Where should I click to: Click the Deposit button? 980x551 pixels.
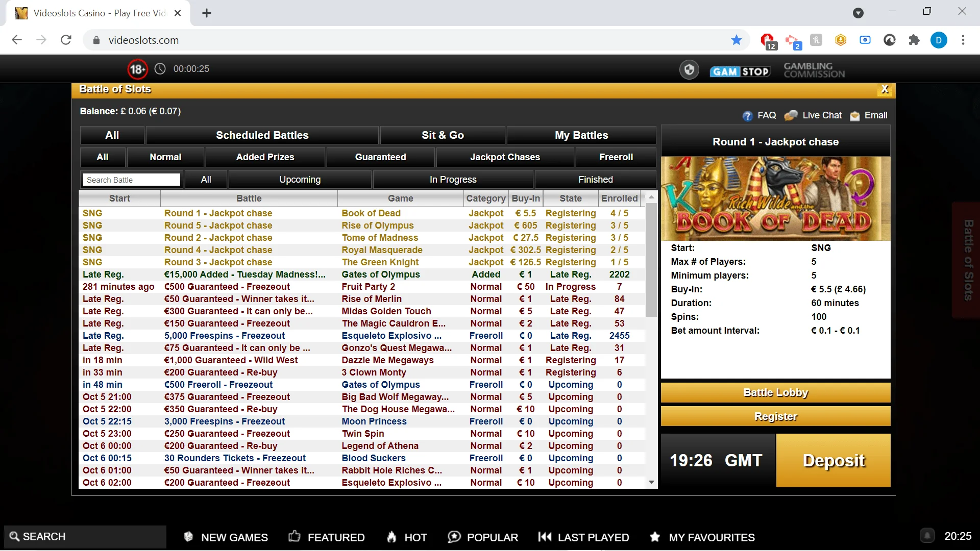[x=834, y=460]
